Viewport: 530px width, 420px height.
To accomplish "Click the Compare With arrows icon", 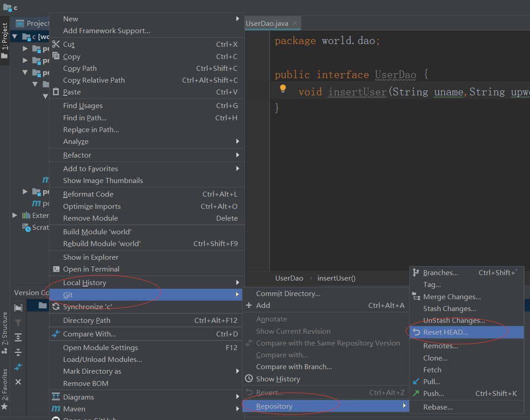I will (x=56, y=334).
